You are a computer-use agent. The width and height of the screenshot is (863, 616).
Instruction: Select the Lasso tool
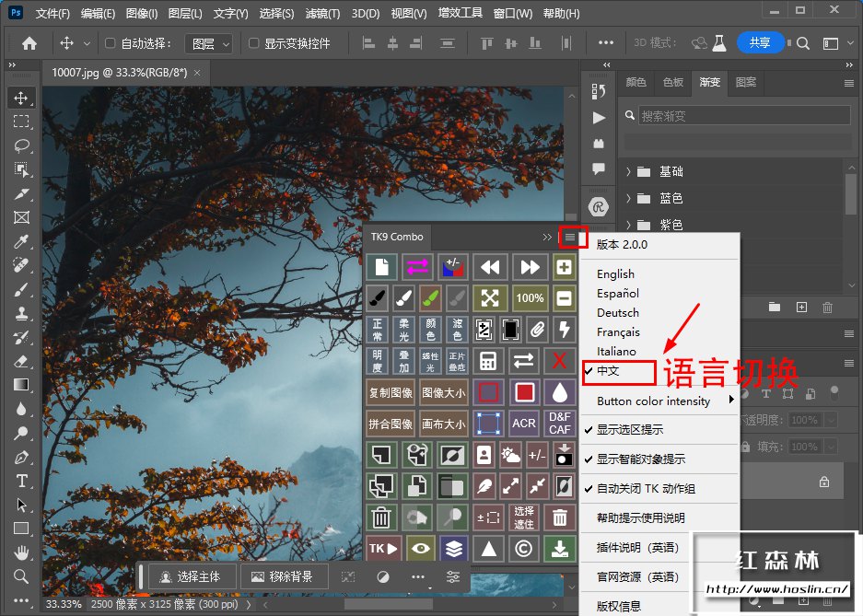pyautogui.click(x=21, y=145)
